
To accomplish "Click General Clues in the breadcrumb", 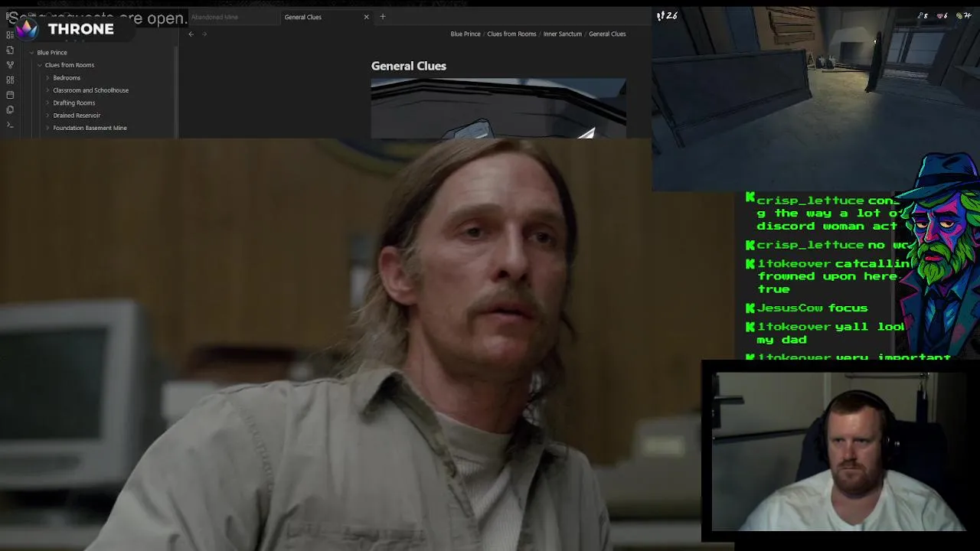I will click(x=607, y=34).
